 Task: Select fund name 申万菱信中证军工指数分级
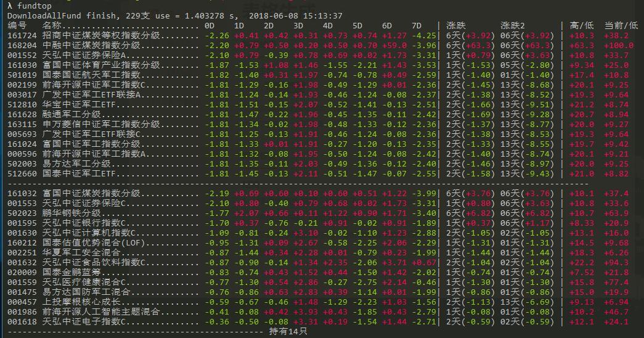(101, 125)
